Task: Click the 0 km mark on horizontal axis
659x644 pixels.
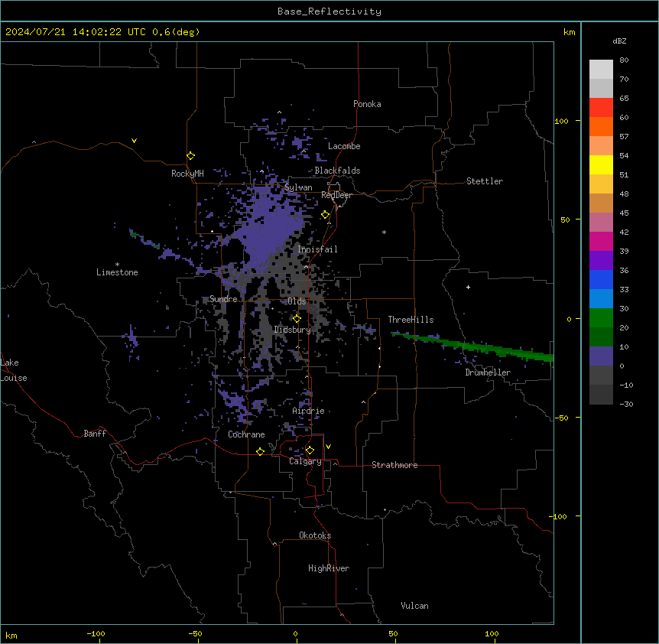Action: coord(295,633)
